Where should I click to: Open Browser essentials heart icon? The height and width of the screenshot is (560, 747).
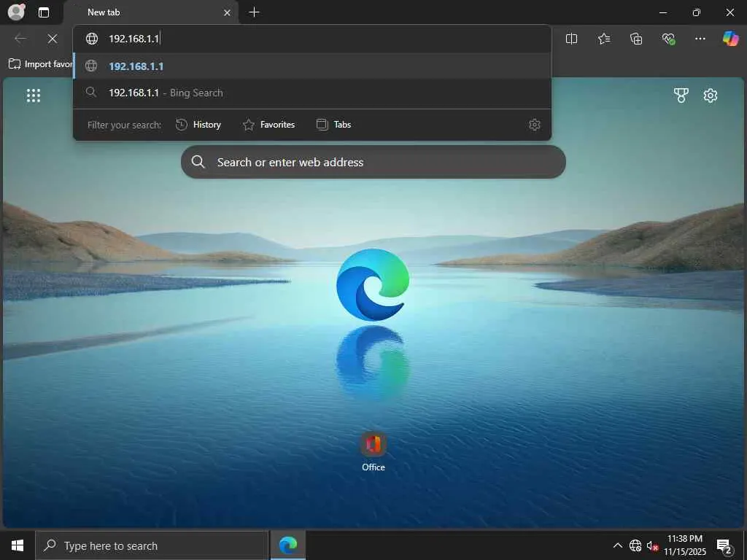[x=668, y=39]
